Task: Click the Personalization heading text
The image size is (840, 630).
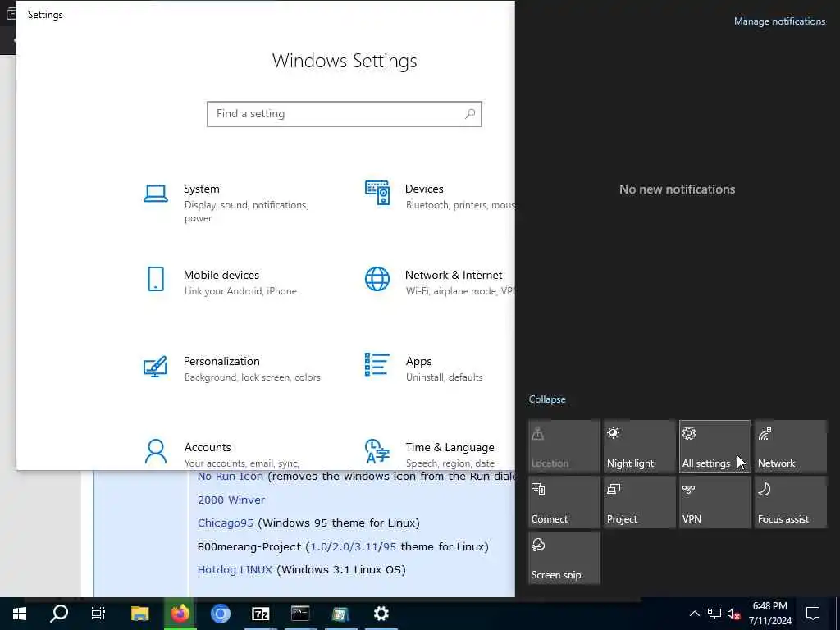Action: (x=221, y=361)
